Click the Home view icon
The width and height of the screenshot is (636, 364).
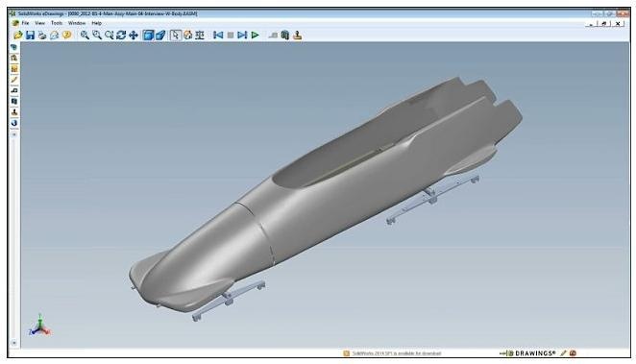click(187, 36)
